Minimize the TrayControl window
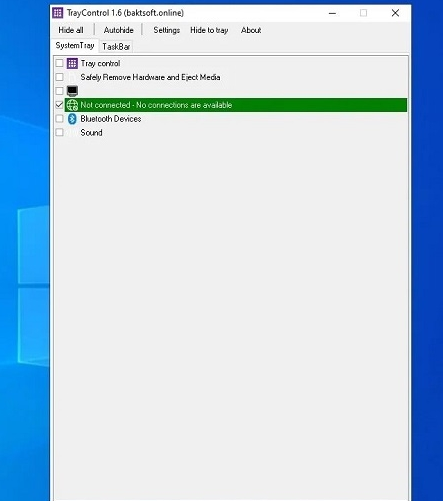The height and width of the screenshot is (501, 443). coord(332,13)
